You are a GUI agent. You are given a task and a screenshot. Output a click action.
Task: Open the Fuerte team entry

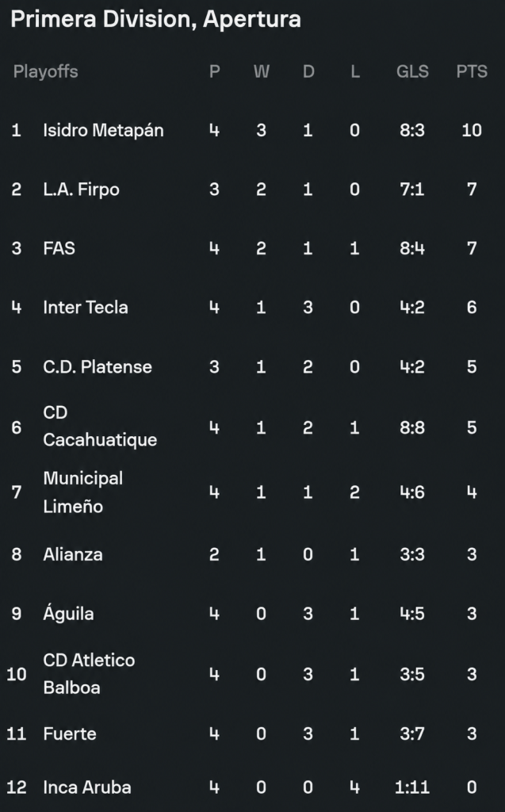pyautogui.click(x=252, y=733)
